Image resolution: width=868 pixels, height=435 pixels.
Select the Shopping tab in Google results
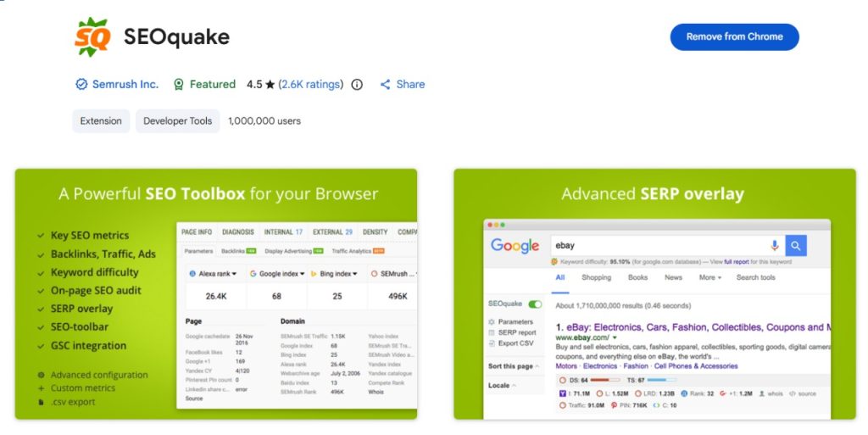point(596,277)
